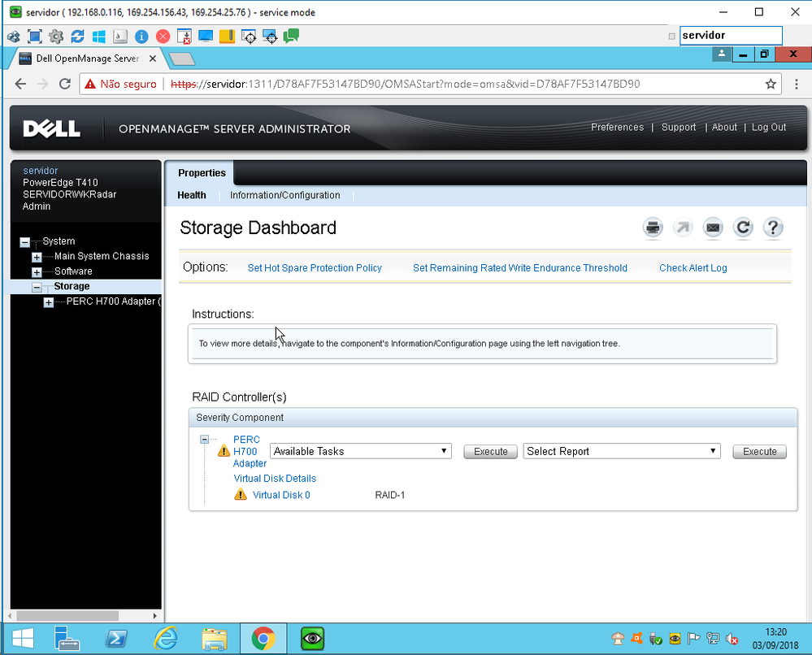This screenshot has height=655, width=812.
Task: Select Storage in the navigation tree
Action: point(72,286)
